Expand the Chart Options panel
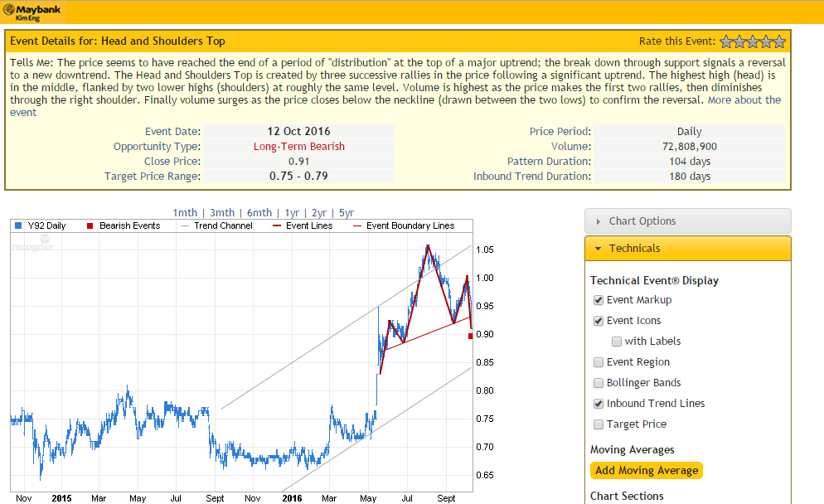This screenshot has height=504, width=824. pyautogui.click(x=687, y=221)
